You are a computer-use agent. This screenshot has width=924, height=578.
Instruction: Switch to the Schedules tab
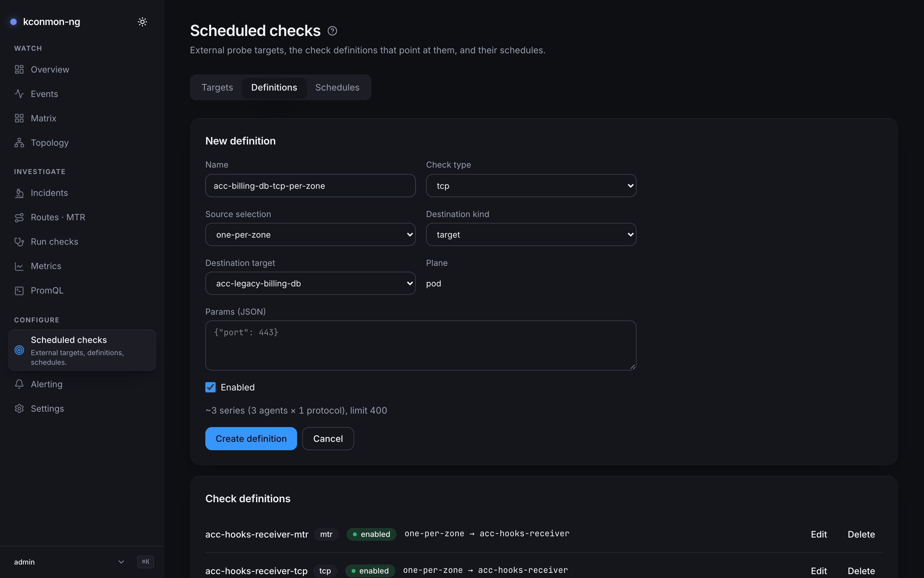337,88
